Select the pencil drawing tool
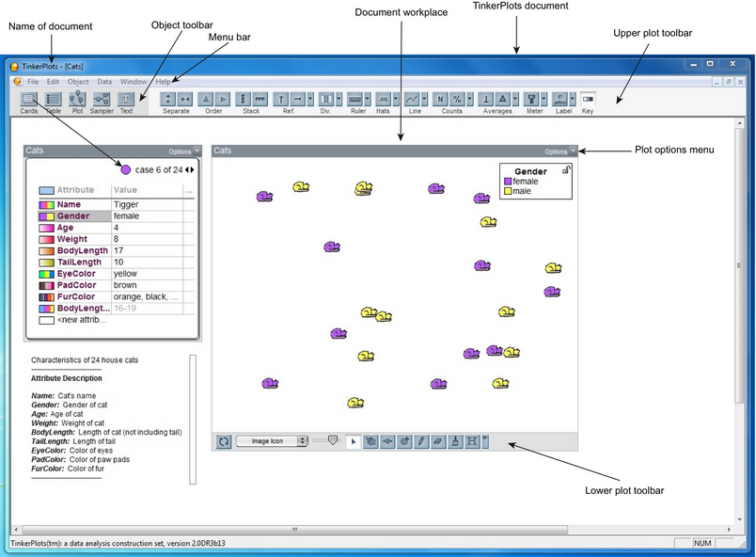The width and height of the screenshot is (756, 557). (421, 441)
